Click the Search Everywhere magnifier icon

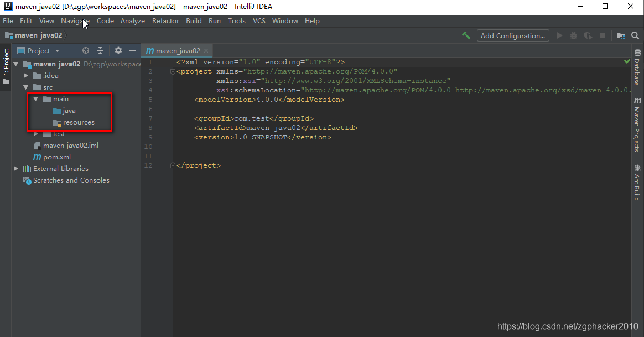[x=635, y=36]
